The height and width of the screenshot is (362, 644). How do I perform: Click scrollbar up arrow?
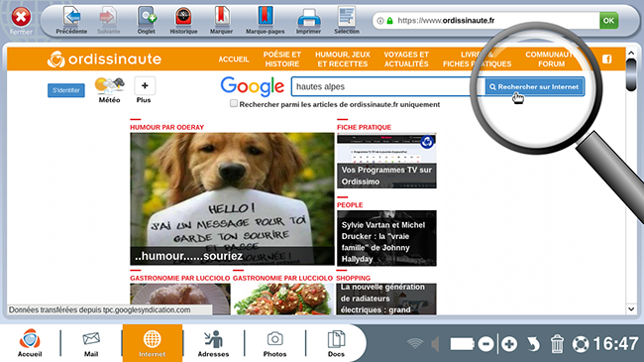pos(631,54)
